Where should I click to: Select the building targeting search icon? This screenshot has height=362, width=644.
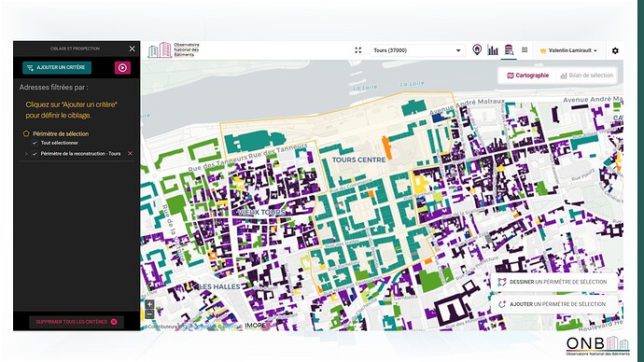coord(509,50)
